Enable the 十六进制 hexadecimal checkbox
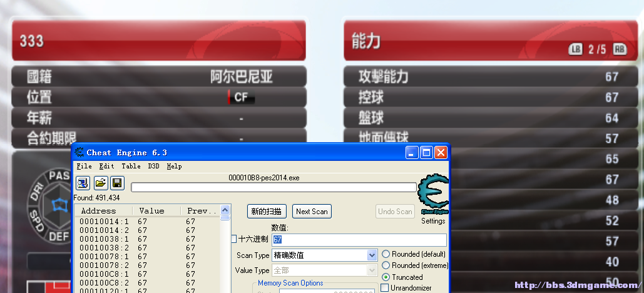 pos(234,239)
